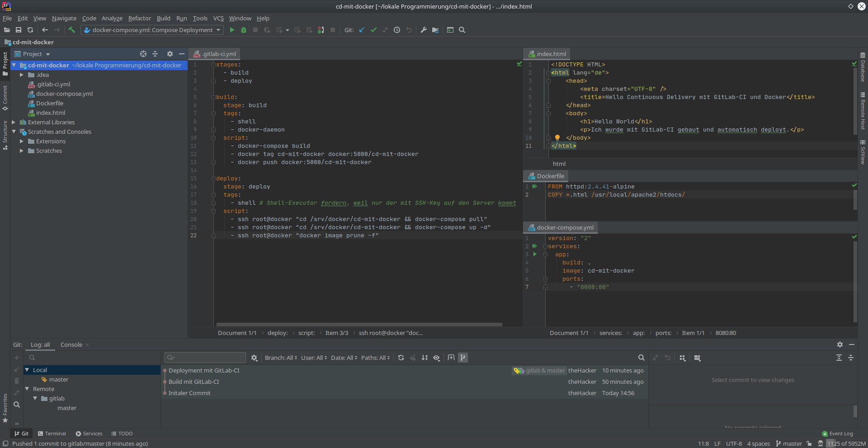Switch to the Console tab in Git panel
868x448 pixels.
tap(71, 344)
